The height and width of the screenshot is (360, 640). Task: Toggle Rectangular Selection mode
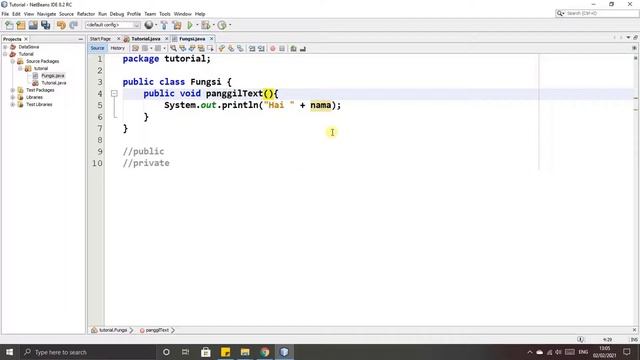[x=210, y=49]
